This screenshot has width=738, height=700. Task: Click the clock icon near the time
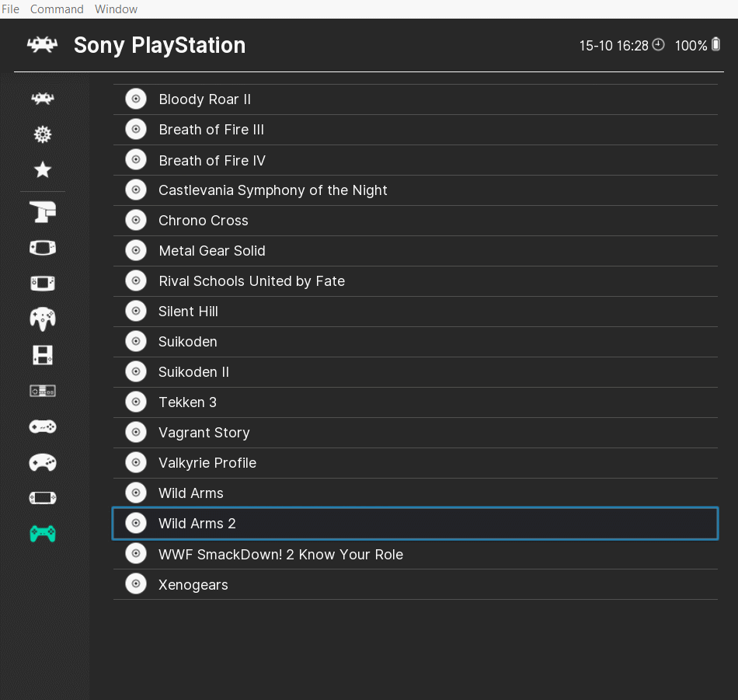[658, 45]
